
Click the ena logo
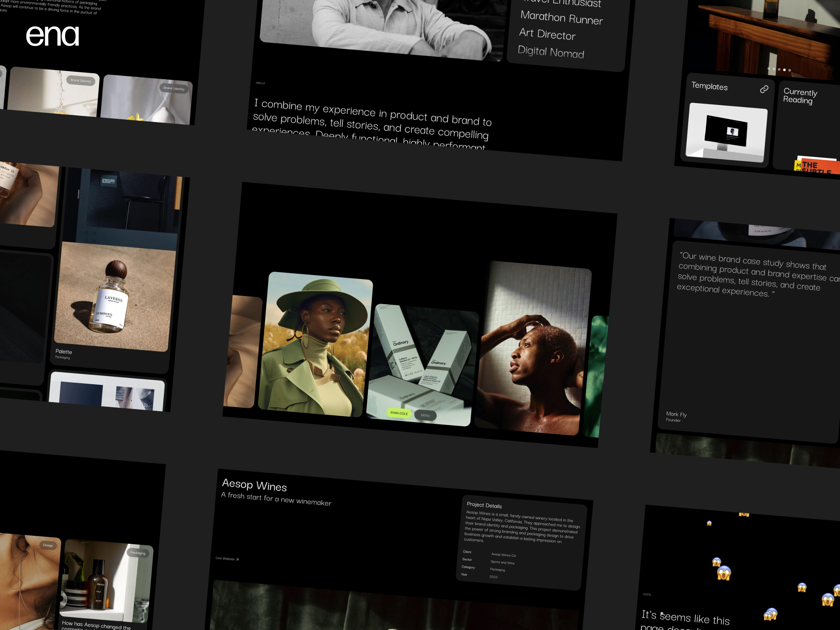[52, 36]
